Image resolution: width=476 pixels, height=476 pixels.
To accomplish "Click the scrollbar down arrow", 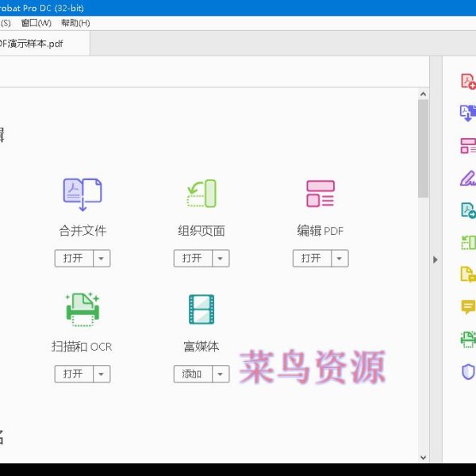I will (423, 458).
